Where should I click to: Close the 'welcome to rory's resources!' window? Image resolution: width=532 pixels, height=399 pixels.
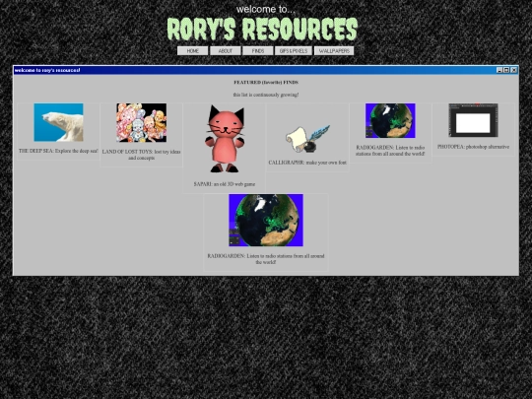[514, 70]
